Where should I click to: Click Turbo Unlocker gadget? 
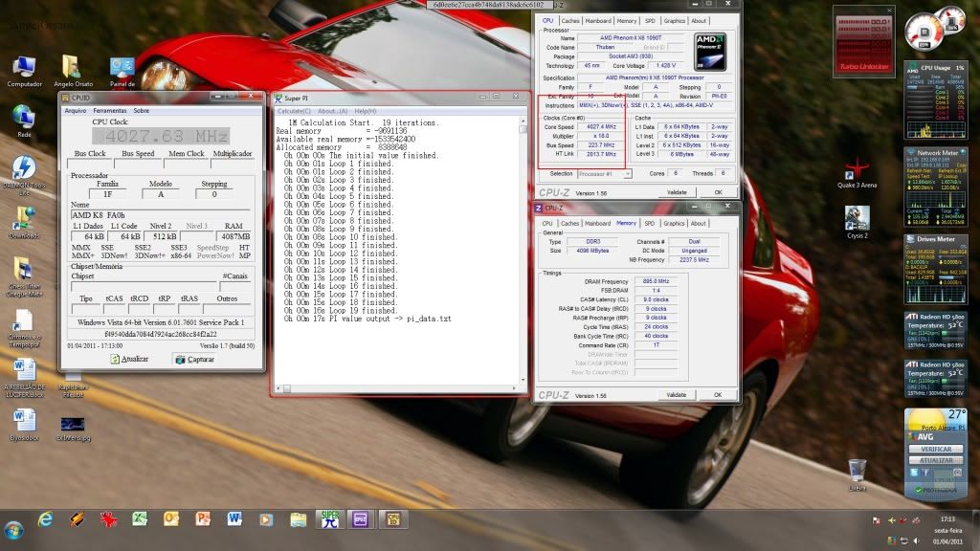click(x=864, y=42)
